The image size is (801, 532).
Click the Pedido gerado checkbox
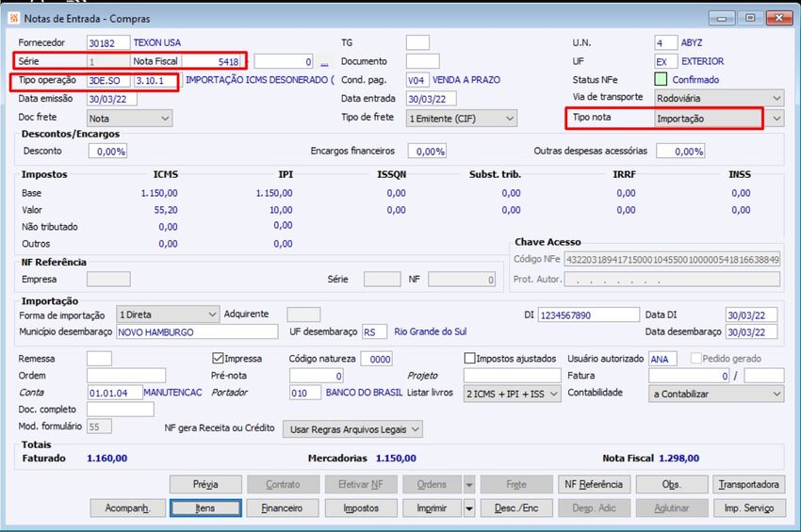pos(695,359)
